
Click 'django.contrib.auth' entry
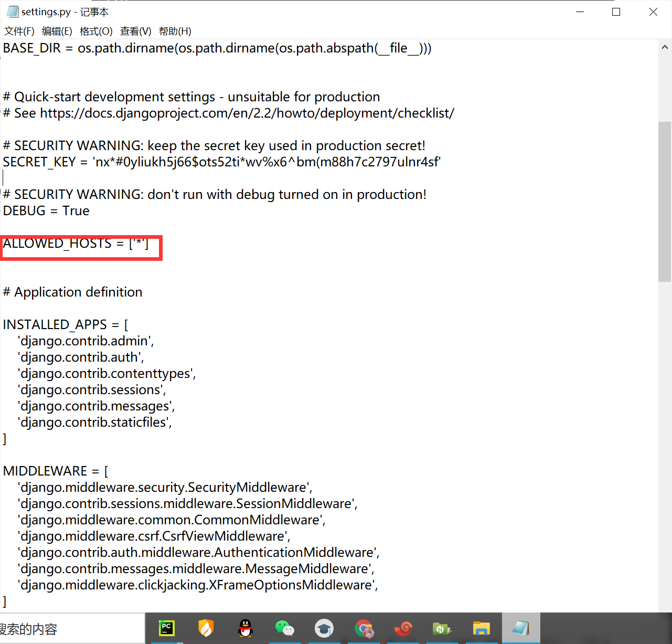pyautogui.click(x=81, y=357)
